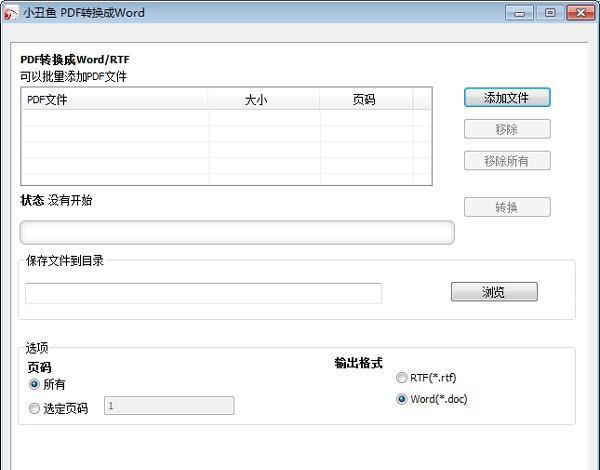Close the PDF转换成Word window
Image resolution: width=600 pixels, height=470 pixels.
click(x=580, y=13)
